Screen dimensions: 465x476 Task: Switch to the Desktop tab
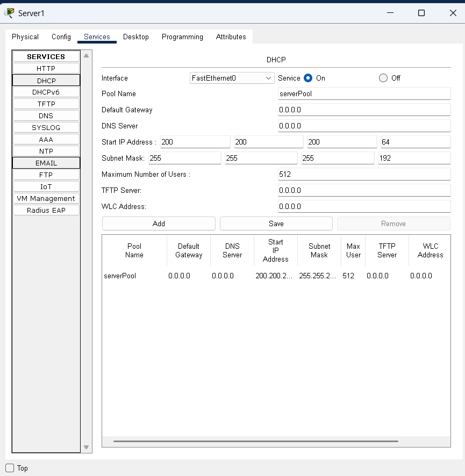coord(135,37)
